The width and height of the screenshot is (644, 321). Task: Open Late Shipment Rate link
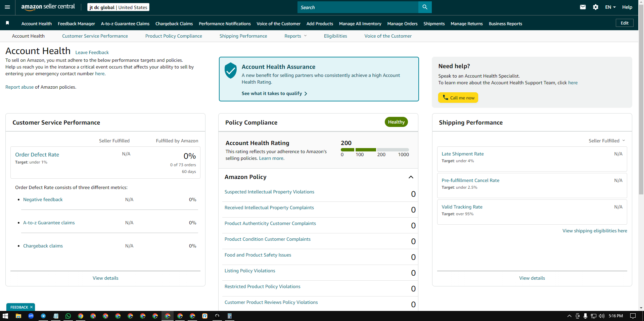pos(462,154)
